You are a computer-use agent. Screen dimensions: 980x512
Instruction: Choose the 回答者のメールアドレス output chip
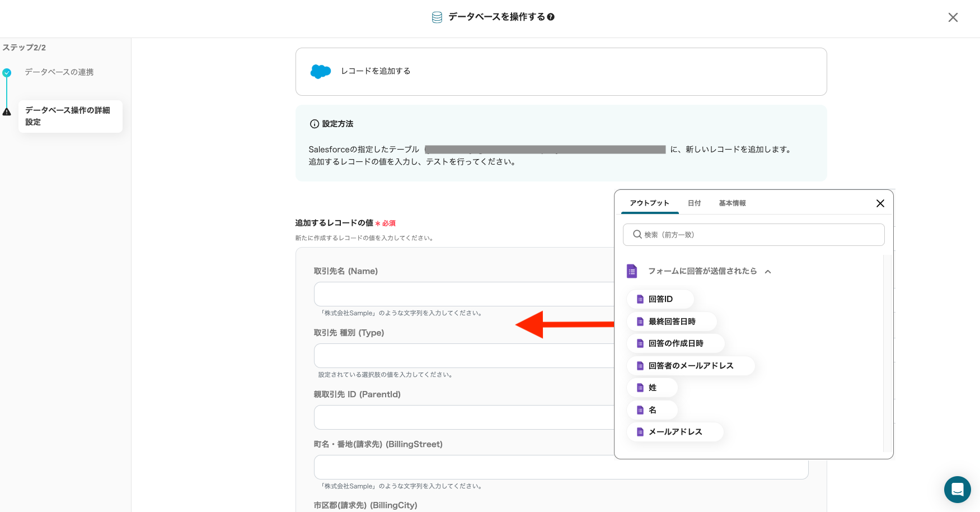690,366
